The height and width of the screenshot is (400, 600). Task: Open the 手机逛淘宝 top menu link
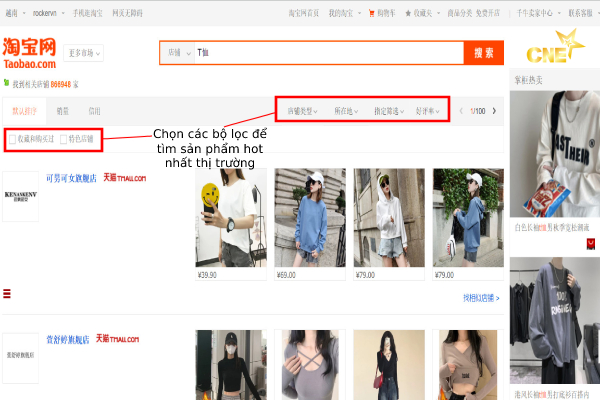tap(88, 13)
